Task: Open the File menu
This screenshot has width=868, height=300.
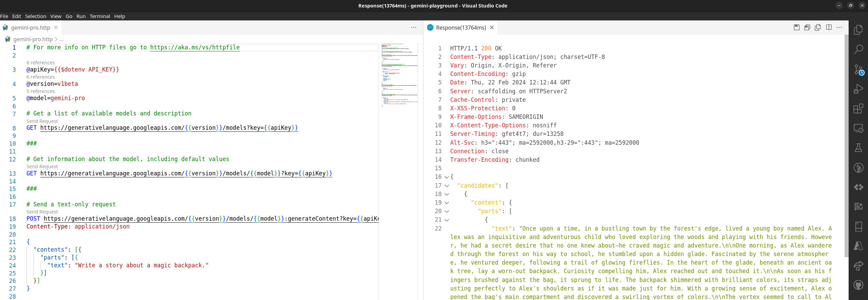Action: [x=4, y=16]
